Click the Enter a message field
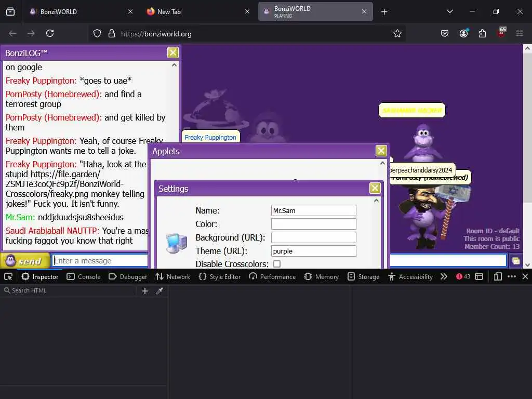 (100, 261)
